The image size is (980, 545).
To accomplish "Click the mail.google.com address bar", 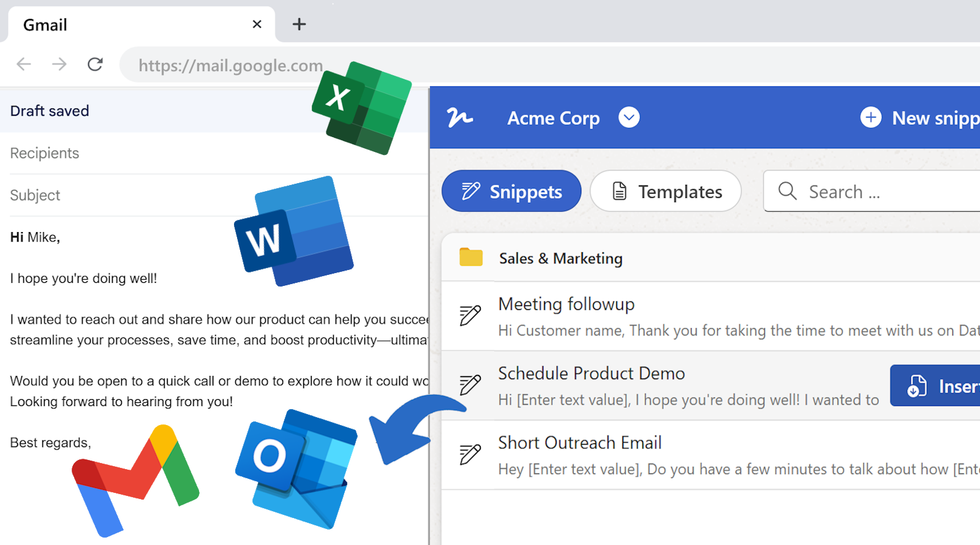I will tap(549, 64).
